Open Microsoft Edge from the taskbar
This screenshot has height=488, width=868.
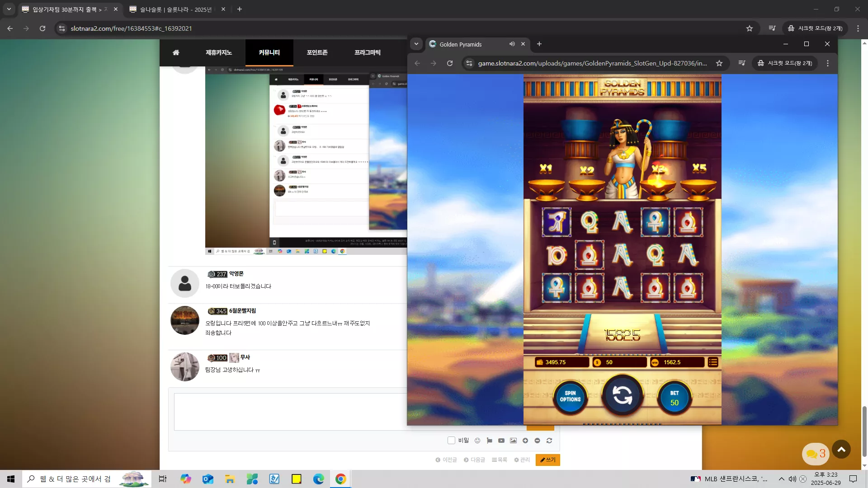(319, 479)
